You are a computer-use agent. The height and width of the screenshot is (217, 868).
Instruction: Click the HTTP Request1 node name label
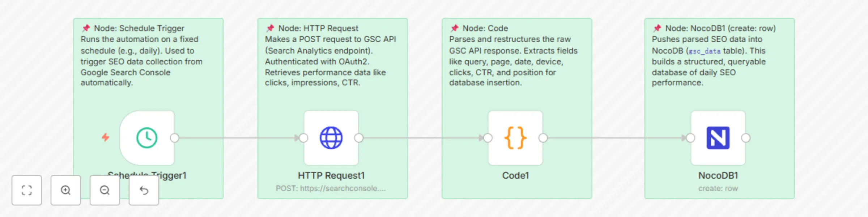click(x=331, y=175)
